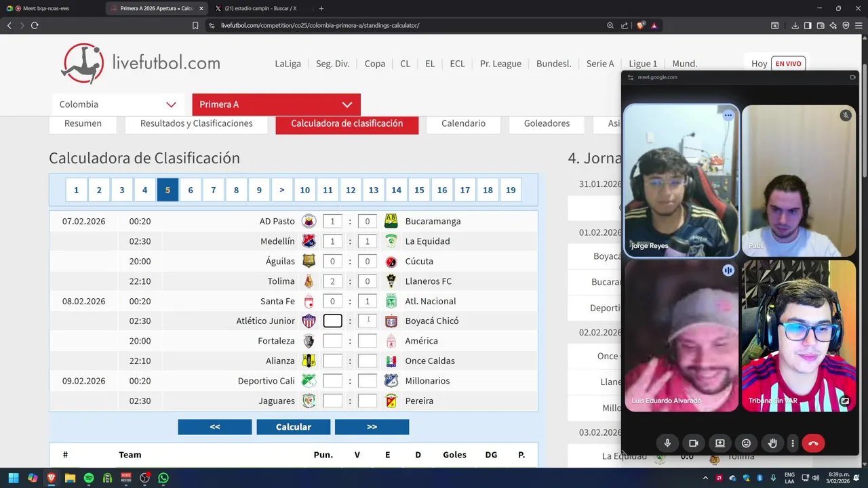Open Calendario tab
The height and width of the screenshot is (488, 868).
[x=463, y=124]
